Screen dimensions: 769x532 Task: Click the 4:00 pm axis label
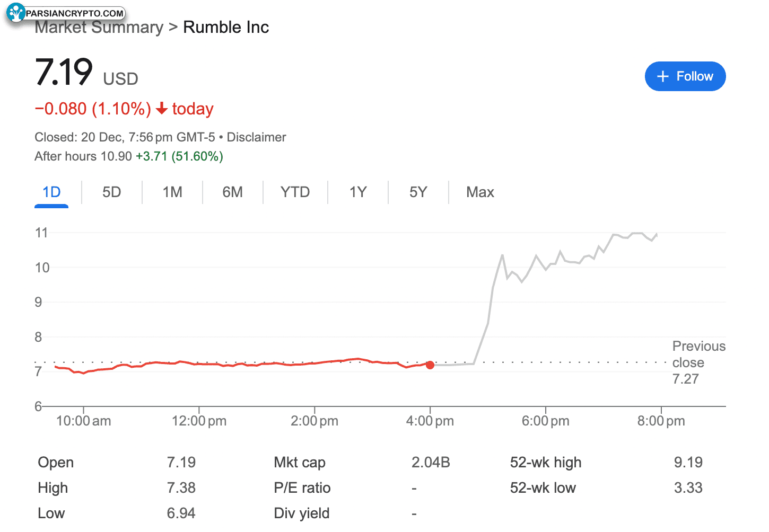click(x=430, y=421)
